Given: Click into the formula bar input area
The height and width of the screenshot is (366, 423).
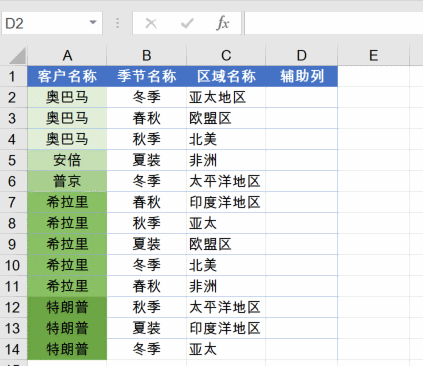Looking at the screenshot, I should click(334, 23).
